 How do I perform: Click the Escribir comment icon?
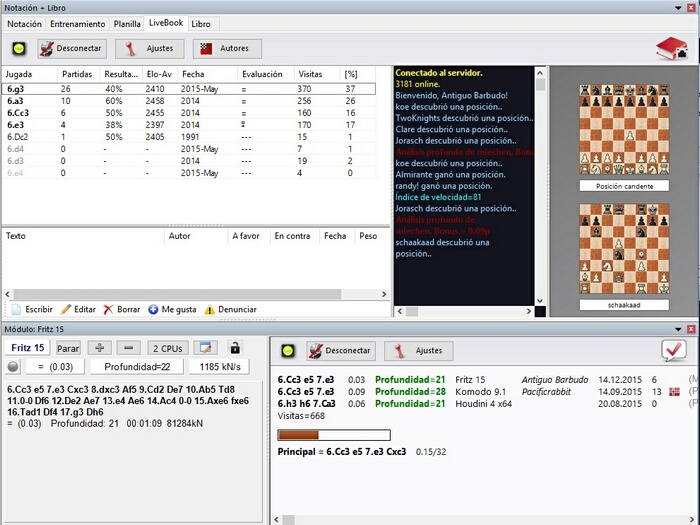(16, 309)
